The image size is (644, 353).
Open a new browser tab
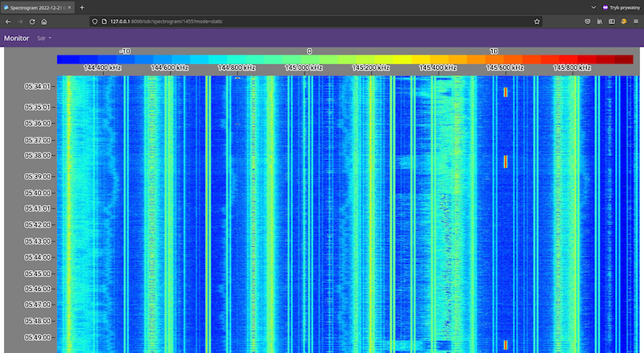click(82, 7)
